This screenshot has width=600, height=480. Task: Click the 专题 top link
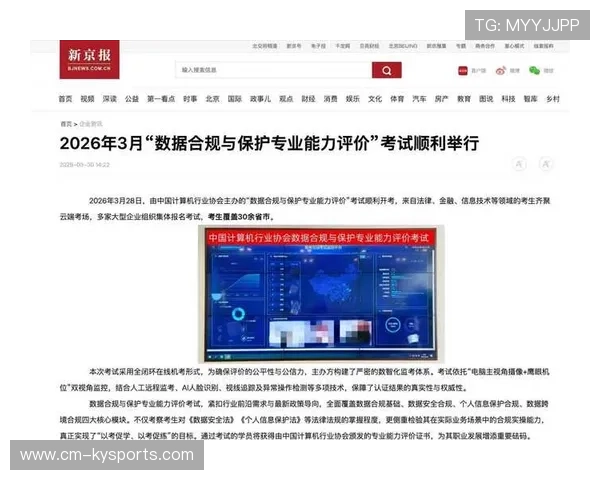point(461,46)
